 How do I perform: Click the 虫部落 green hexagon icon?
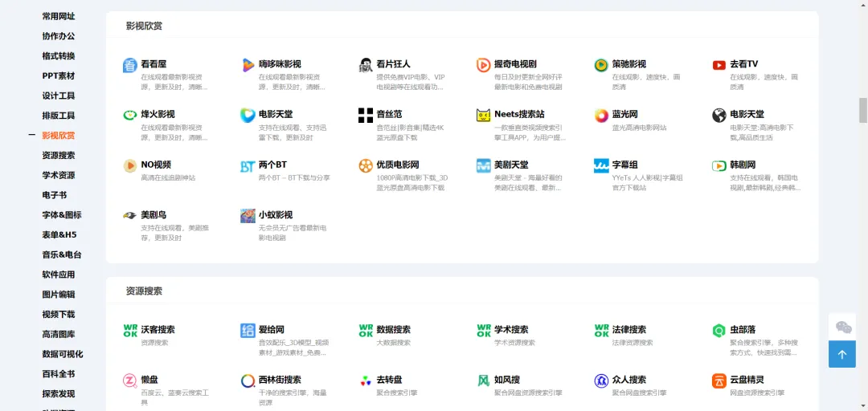click(719, 331)
